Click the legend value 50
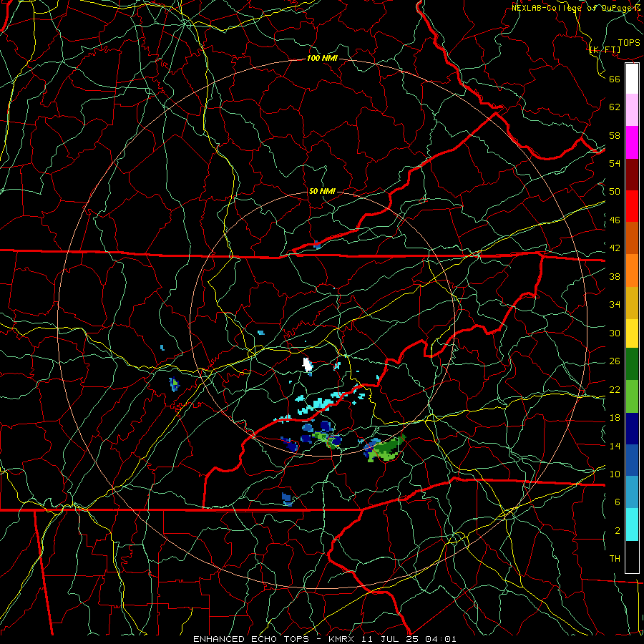The width and height of the screenshot is (644, 644). [615, 191]
